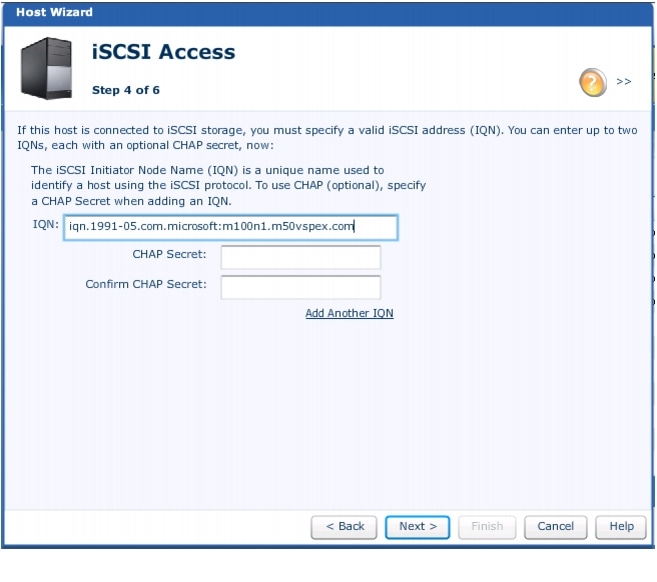This screenshot has width=657, height=582.
Task: Click the 'Confirm CHAP Secret:' label
Action: (146, 284)
